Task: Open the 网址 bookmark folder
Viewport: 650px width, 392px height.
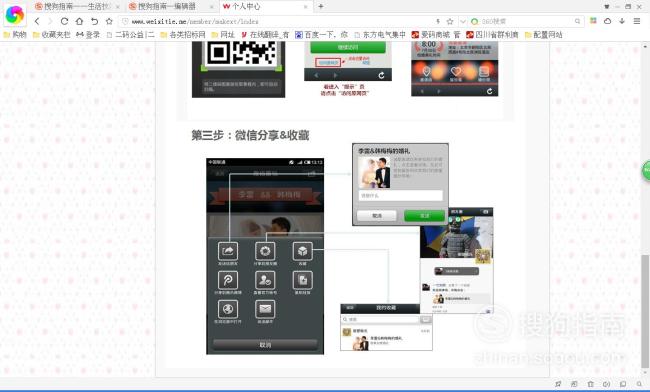Action: pos(223,35)
